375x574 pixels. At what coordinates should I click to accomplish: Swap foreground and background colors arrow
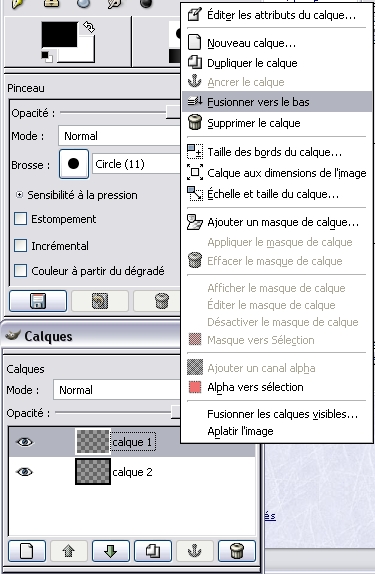[89, 27]
